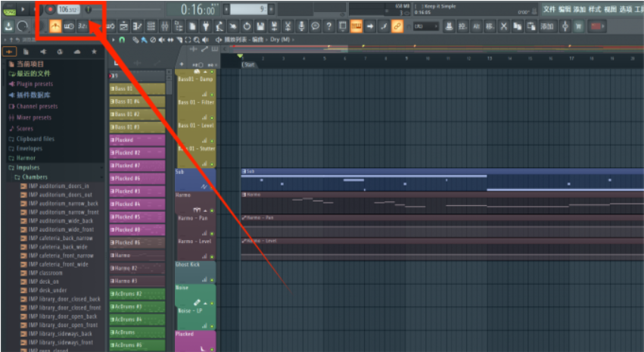Click the tempo display showing 106.512
Screen dimensions: 644x352
click(x=68, y=10)
